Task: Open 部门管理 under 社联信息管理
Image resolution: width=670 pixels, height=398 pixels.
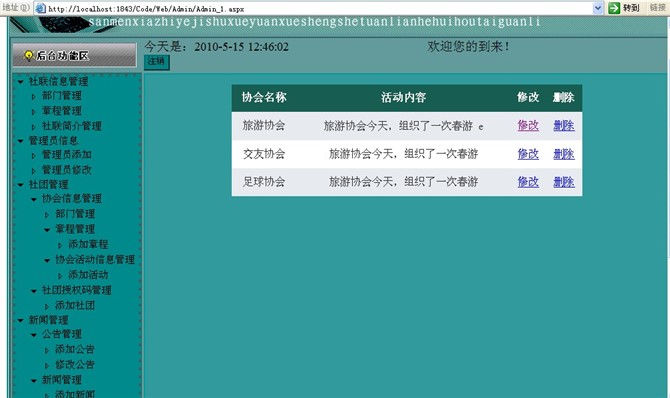Action: tap(62, 96)
